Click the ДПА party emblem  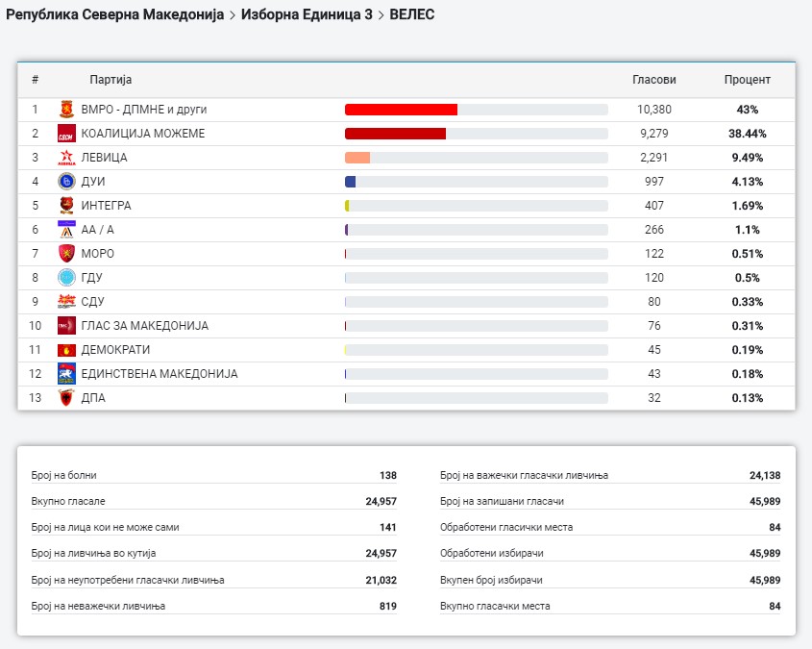pyautogui.click(x=66, y=398)
